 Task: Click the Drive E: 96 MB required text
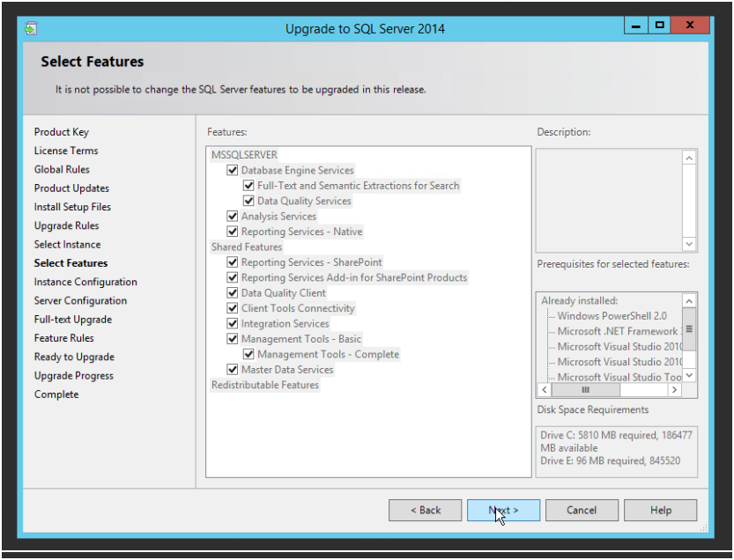tap(610, 461)
